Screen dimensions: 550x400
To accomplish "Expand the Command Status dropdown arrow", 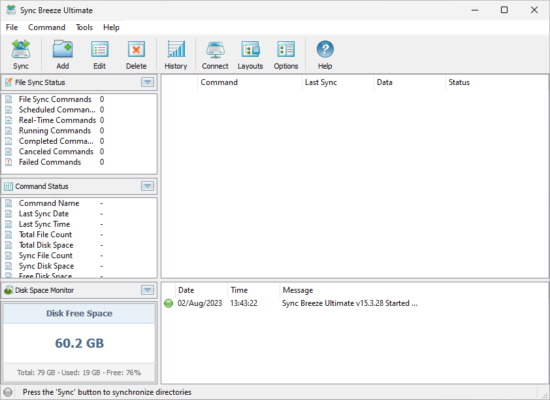I will (x=147, y=186).
